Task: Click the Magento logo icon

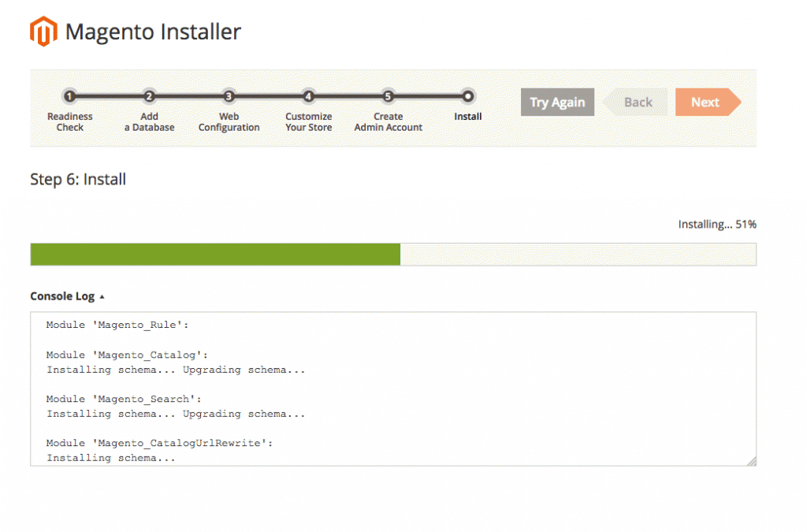Action: click(43, 32)
